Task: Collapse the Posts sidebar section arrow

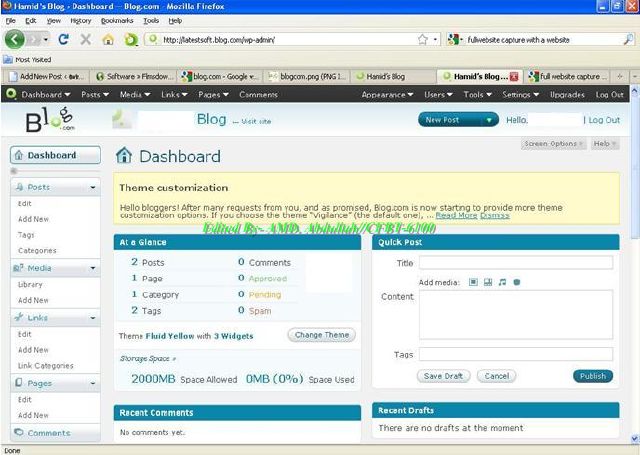Action: point(93,187)
